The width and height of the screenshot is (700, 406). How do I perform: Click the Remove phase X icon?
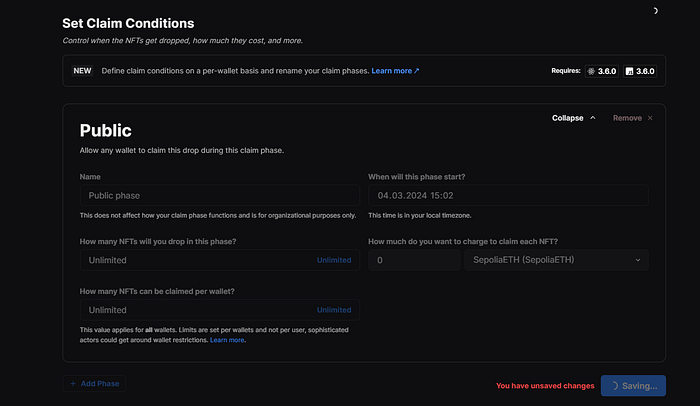(x=650, y=118)
